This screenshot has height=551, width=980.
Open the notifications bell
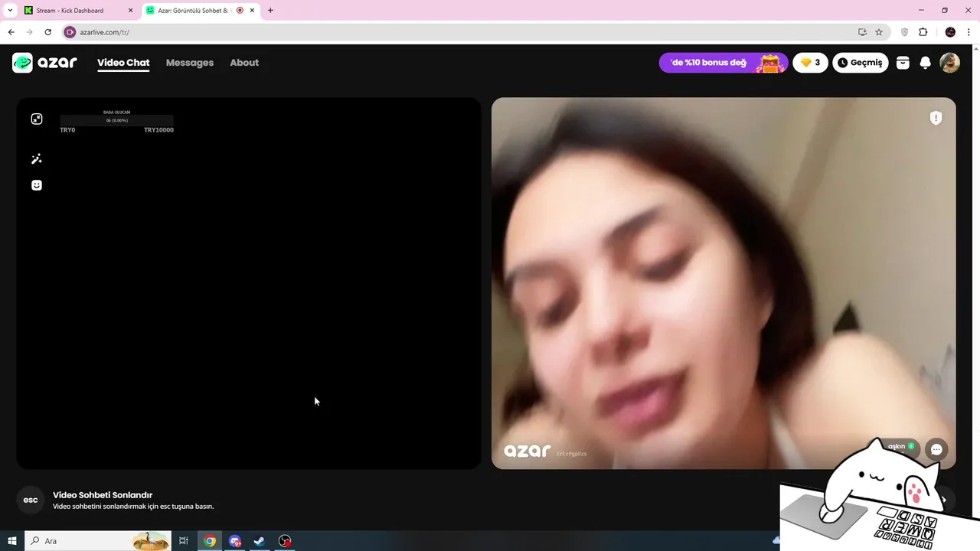(925, 63)
